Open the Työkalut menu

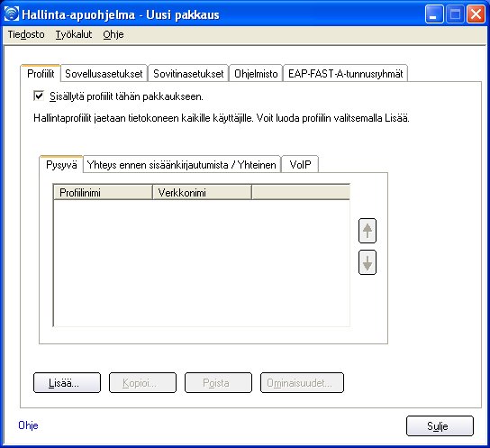click(x=74, y=34)
